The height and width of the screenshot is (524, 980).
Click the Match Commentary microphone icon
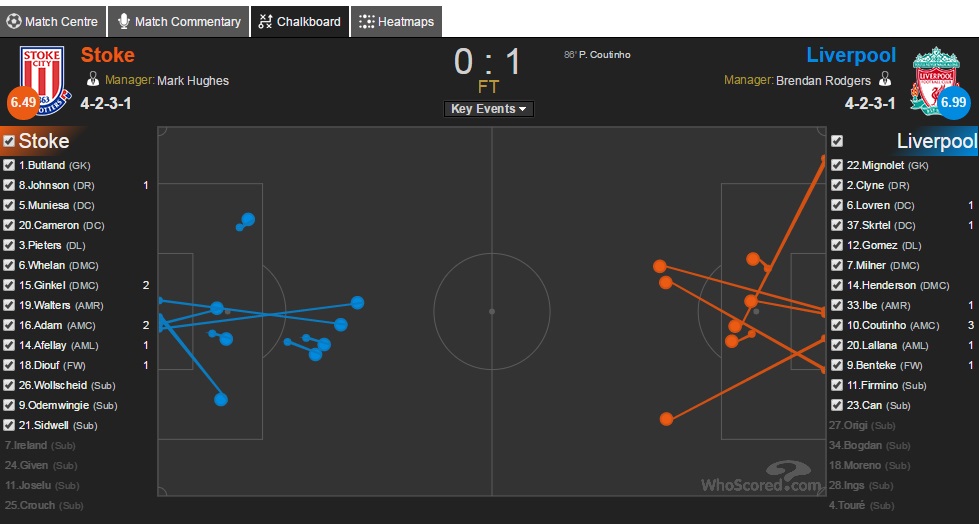(x=125, y=21)
